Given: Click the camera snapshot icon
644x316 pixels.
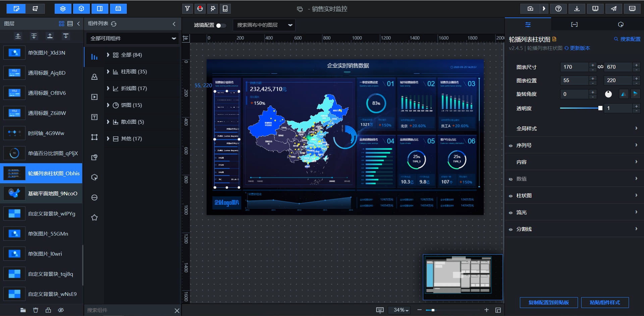Looking at the screenshot, I should click(x=530, y=9).
